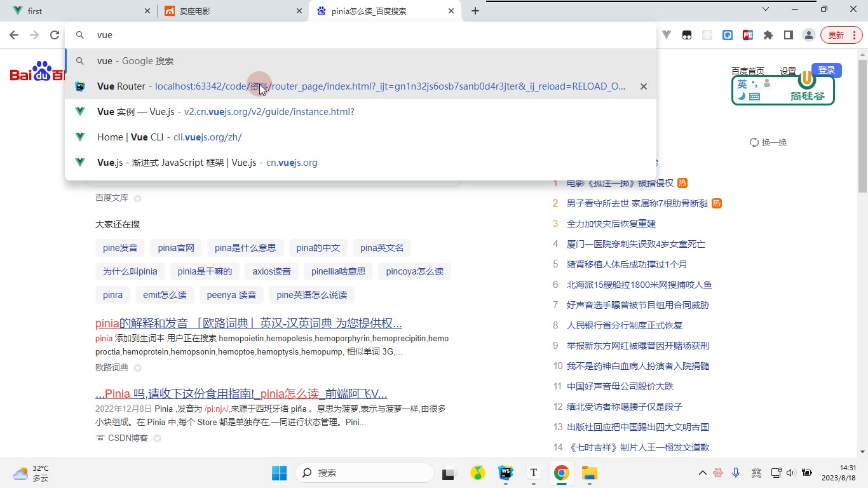Click the pinia是什么意思 chip

[x=245, y=248]
